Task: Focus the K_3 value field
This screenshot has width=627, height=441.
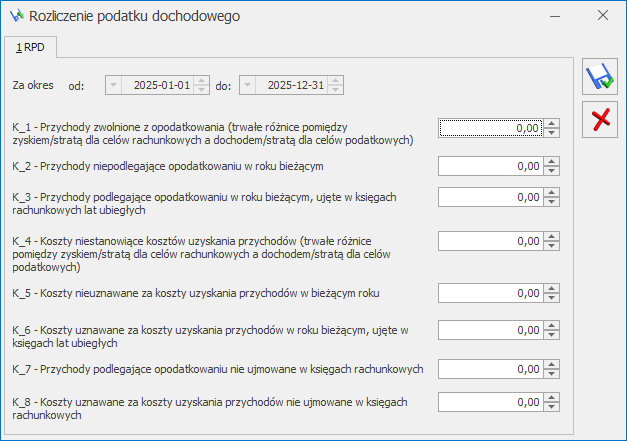Action: click(491, 197)
